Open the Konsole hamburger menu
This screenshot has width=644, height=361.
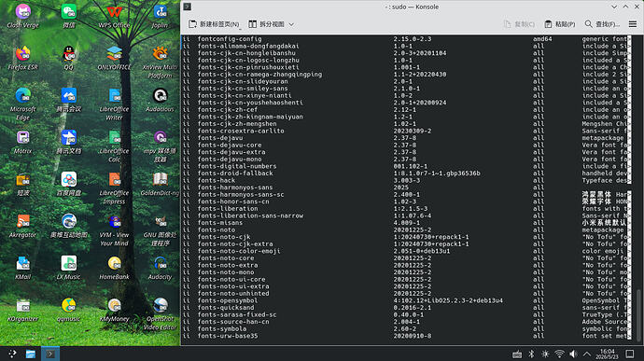633,24
